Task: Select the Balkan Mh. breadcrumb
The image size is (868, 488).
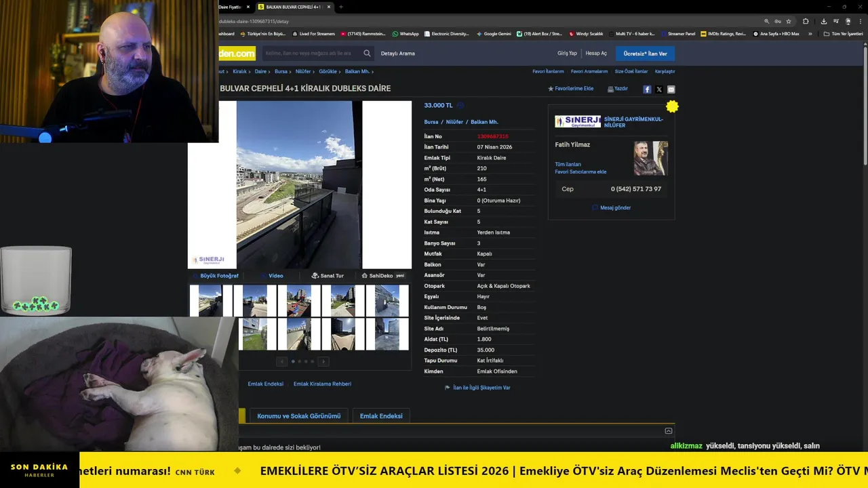Action: (x=357, y=71)
